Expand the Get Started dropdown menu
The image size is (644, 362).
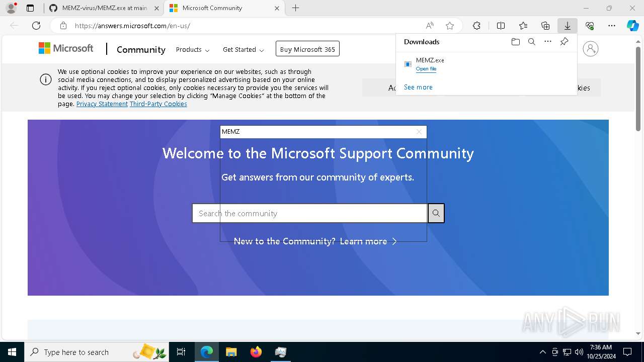pyautogui.click(x=244, y=49)
